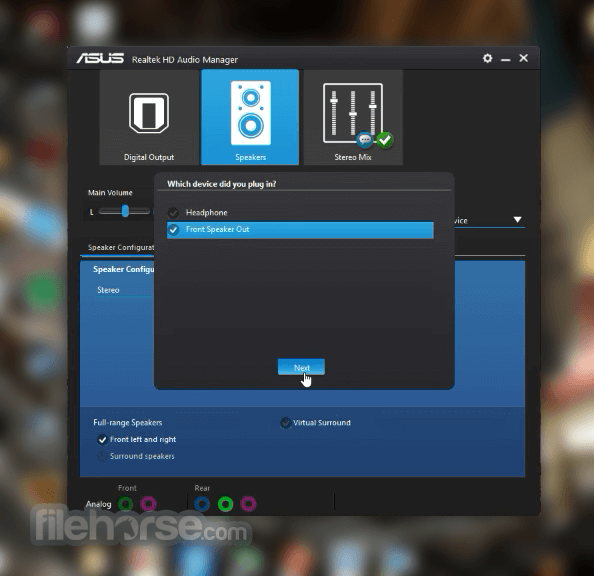Adjust the Main Volume balance slider
Screen dimensions: 594x576
point(125,211)
